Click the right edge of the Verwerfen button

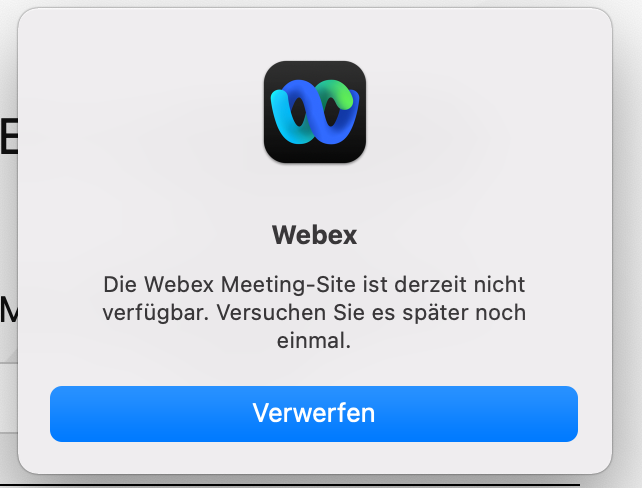[x=571, y=413]
